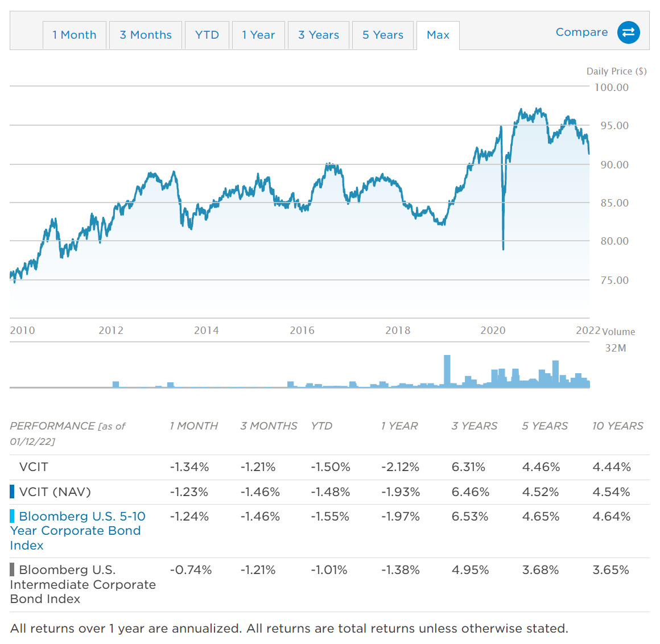Click the 5 YEARS column header
This screenshot has width=660, height=644.
pyautogui.click(x=544, y=426)
